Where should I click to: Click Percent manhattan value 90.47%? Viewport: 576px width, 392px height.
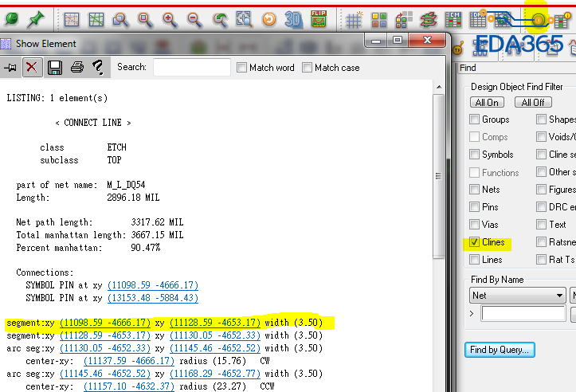(146, 248)
